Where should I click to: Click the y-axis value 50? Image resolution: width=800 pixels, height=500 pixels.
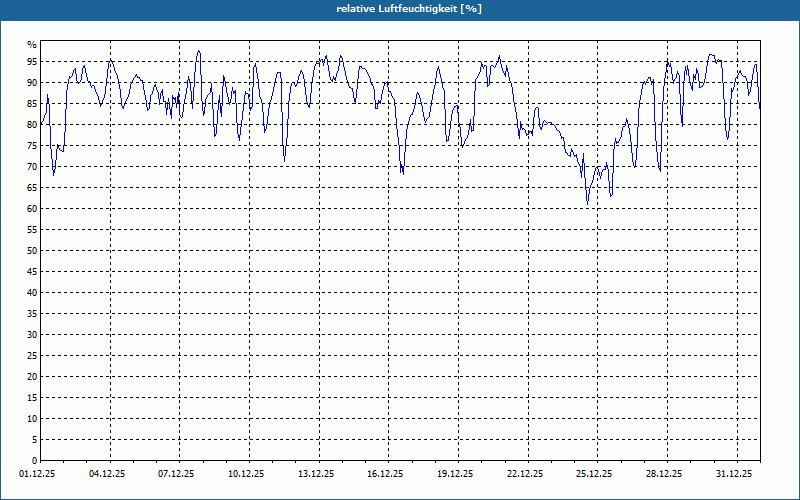tap(32, 251)
